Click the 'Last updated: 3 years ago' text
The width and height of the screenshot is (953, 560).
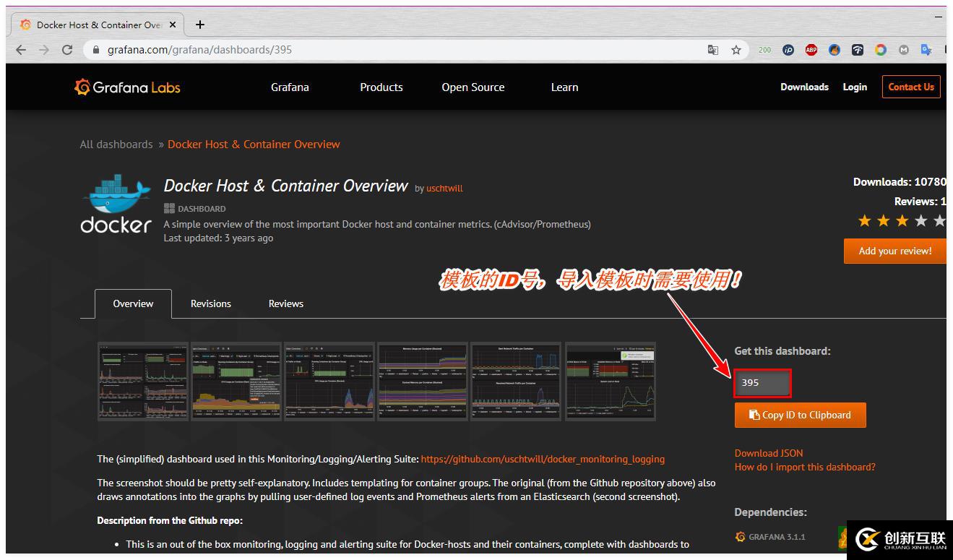[x=218, y=238]
